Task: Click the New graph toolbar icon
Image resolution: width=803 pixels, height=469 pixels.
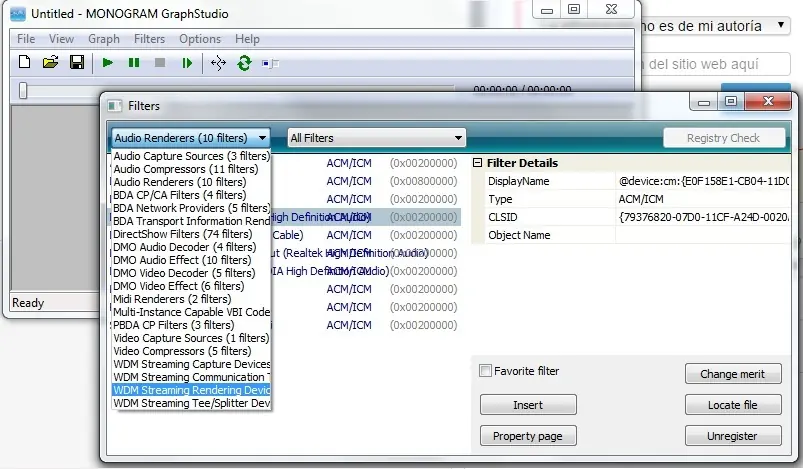Action: 24,62
